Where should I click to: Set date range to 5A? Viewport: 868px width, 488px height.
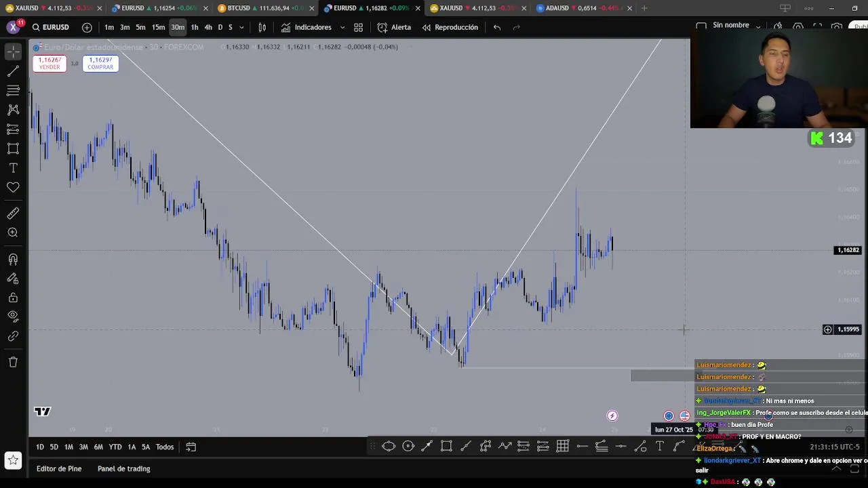click(x=145, y=447)
